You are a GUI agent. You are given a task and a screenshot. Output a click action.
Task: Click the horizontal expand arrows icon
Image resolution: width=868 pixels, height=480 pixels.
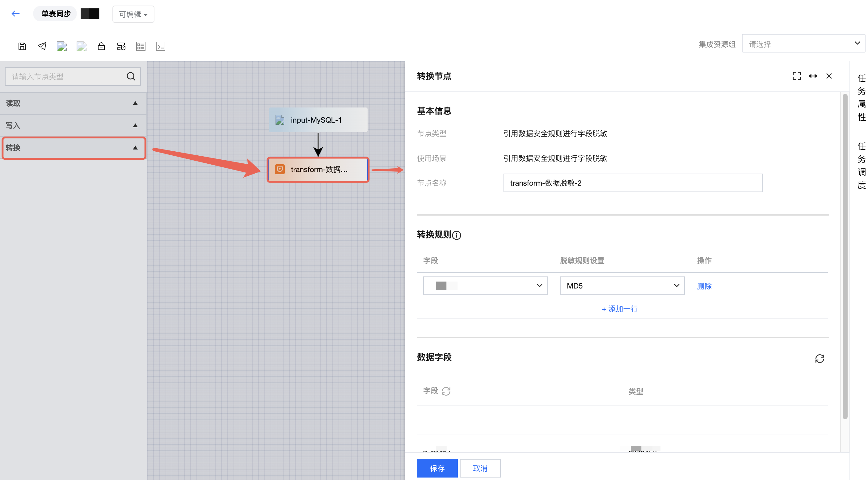pos(813,76)
